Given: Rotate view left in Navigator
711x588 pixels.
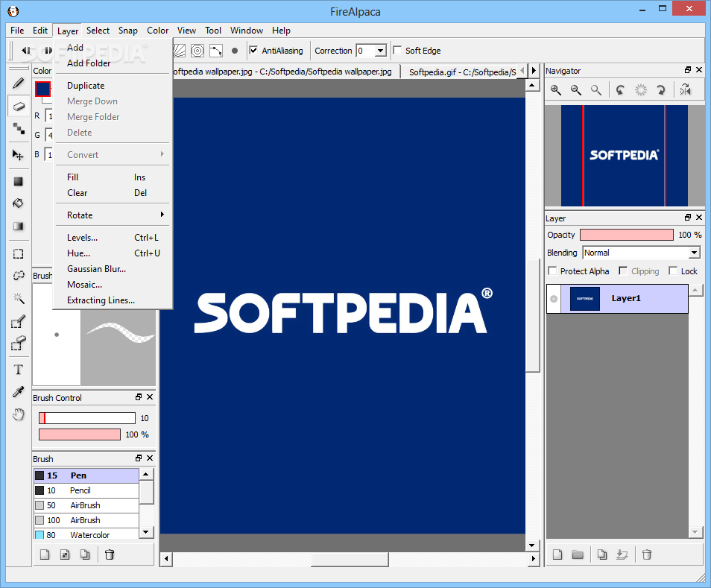Looking at the screenshot, I should tap(620, 89).
